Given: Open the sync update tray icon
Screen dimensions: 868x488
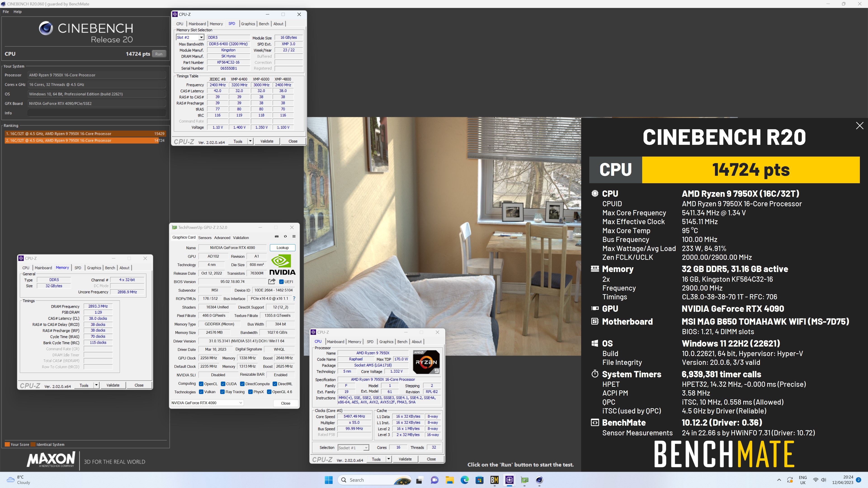Looking at the screenshot, I should pos(790,480).
